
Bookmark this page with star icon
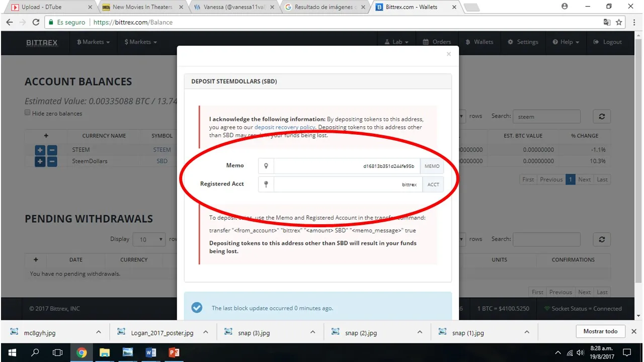pyautogui.click(x=619, y=22)
